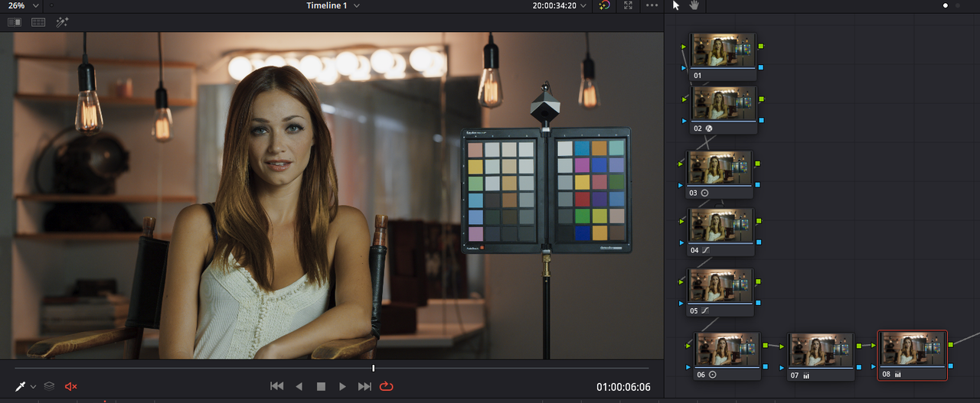This screenshot has height=403, width=980.
Task: Click the image wipe icon
Action: pyautogui.click(x=15, y=22)
